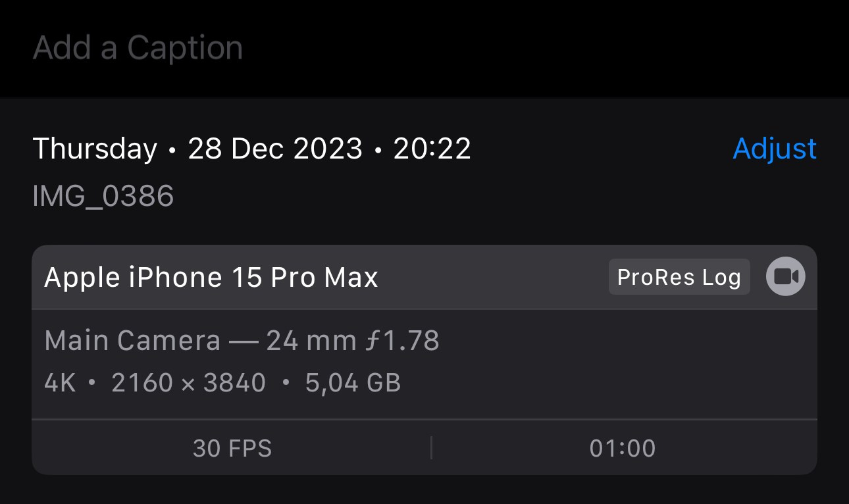The height and width of the screenshot is (504, 849).
Task: Click the IMG_0386 filename
Action: click(x=103, y=196)
